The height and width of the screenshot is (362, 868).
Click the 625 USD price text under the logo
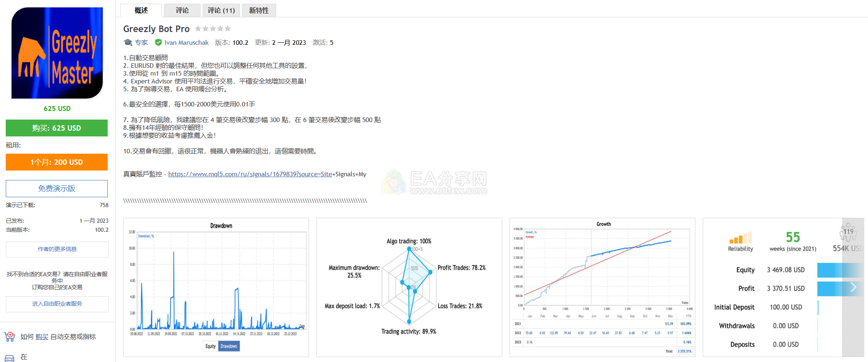(x=57, y=108)
